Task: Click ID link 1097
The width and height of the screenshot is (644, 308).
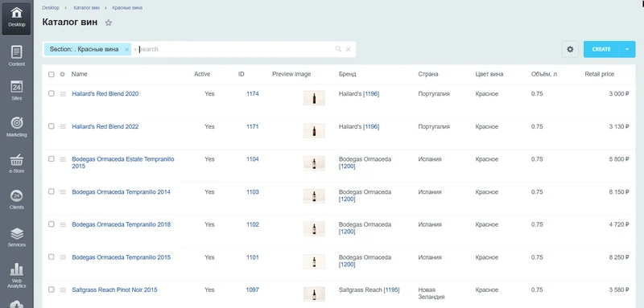Action: (x=253, y=290)
